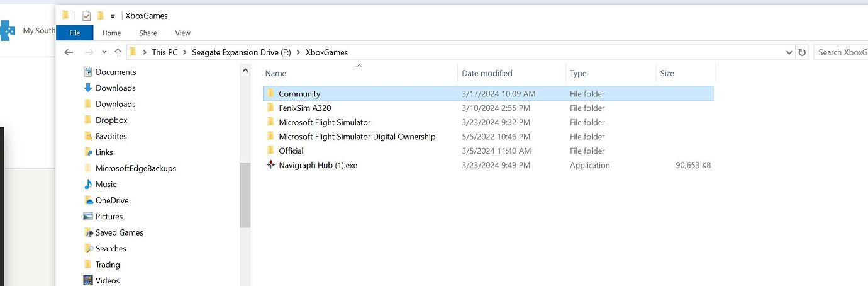
Task: Open the Music folder in sidebar
Action: (x=106, y=185)
